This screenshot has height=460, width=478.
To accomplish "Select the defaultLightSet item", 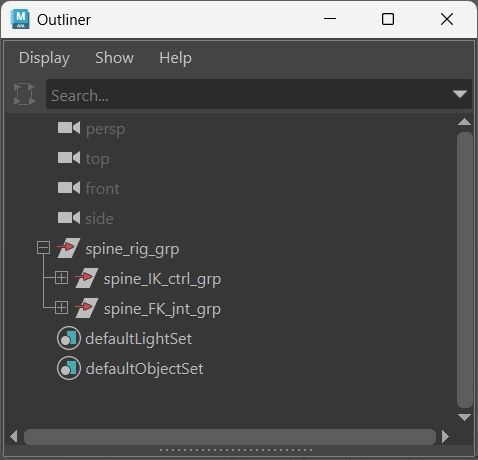I will (139, 339).
